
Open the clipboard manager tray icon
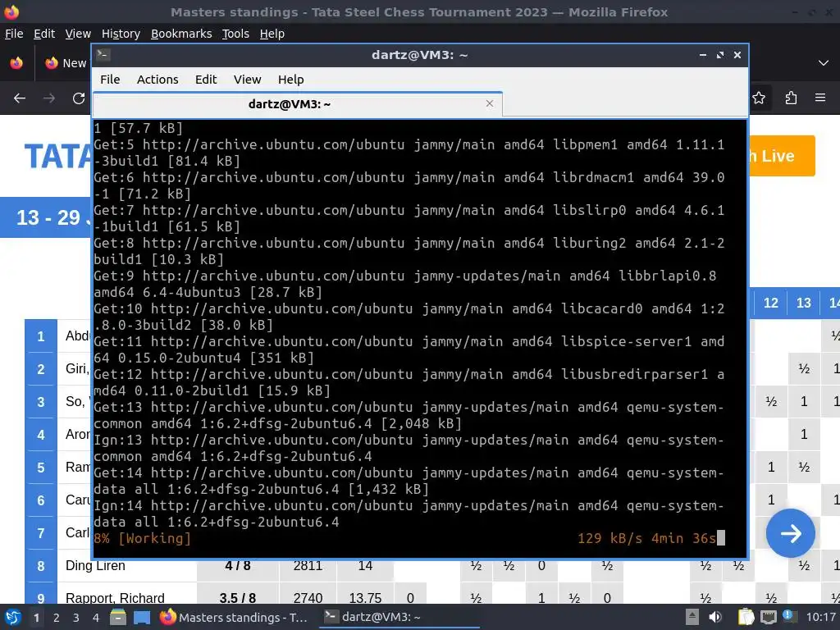pos(745,617)
